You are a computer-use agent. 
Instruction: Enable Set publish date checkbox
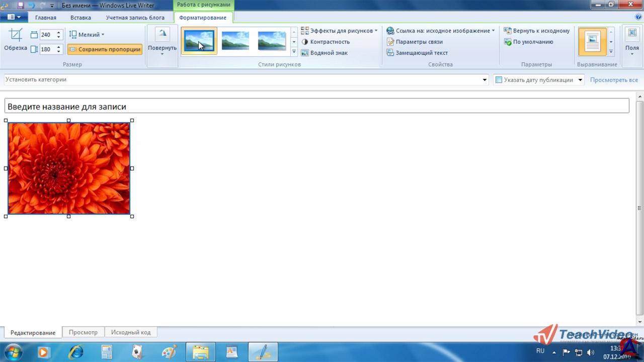coord(499,80)
